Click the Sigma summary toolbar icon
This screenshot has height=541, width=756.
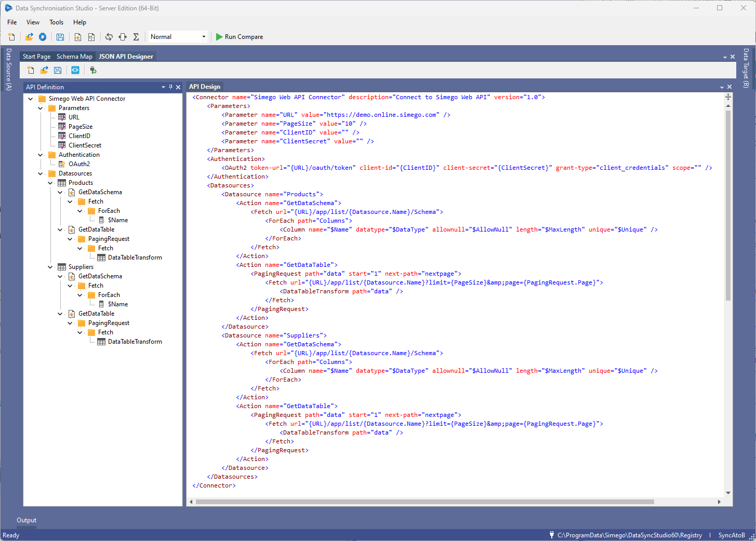136,37
